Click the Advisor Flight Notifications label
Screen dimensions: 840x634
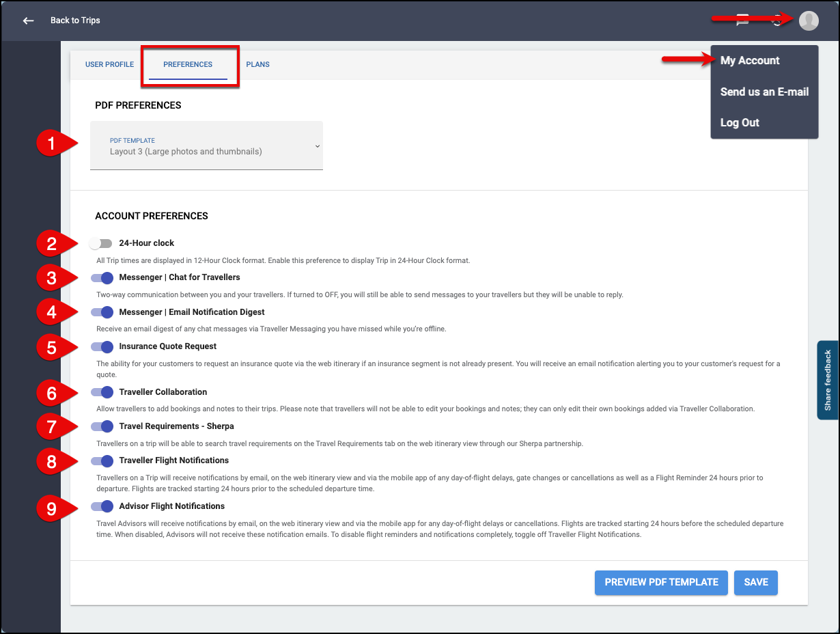[x=171, y=506]
